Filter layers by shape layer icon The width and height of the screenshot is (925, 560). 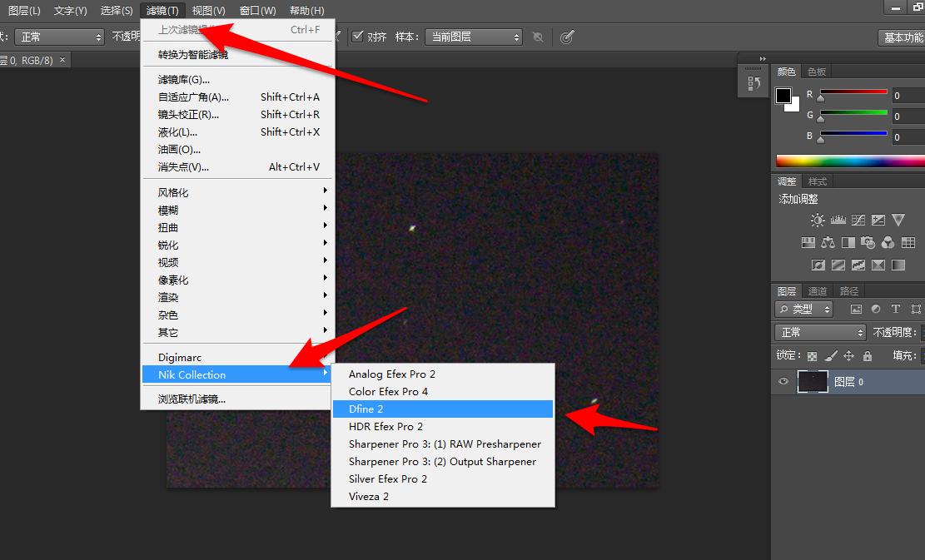pyautogui.click(x=916, y=309)
